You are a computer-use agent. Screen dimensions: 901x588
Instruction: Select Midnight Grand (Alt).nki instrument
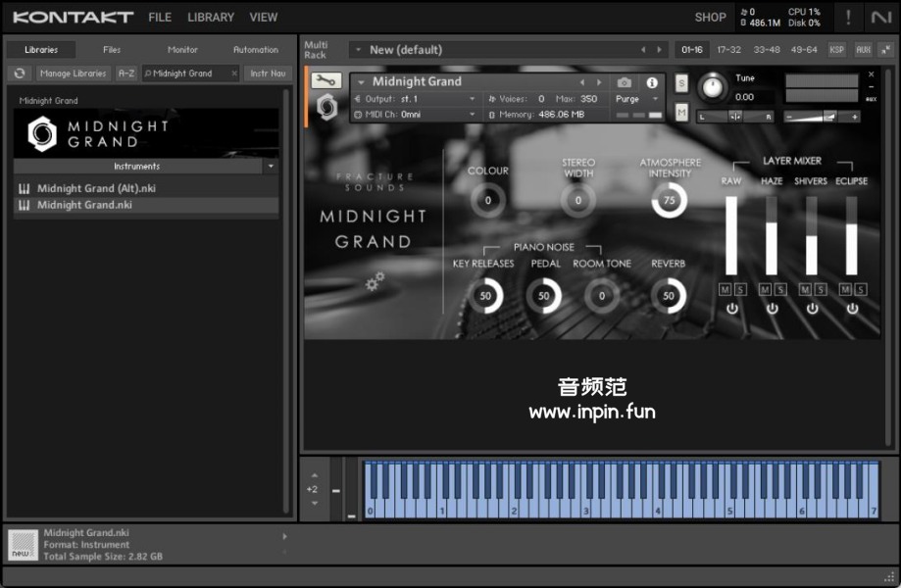coord(96,188)
